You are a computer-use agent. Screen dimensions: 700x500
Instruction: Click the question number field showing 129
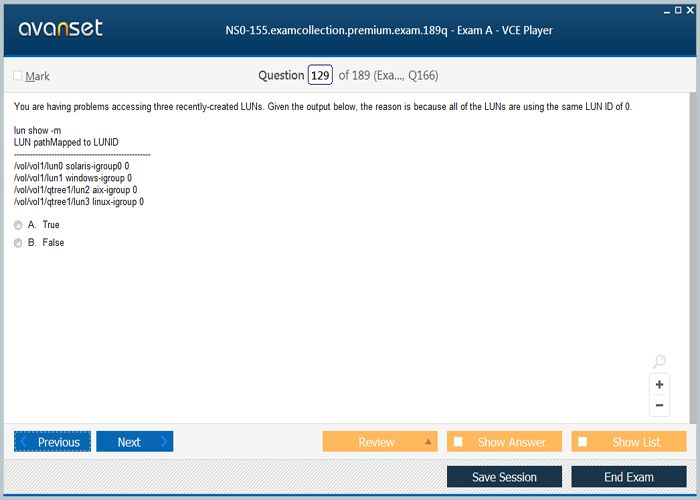pos(320,76)
